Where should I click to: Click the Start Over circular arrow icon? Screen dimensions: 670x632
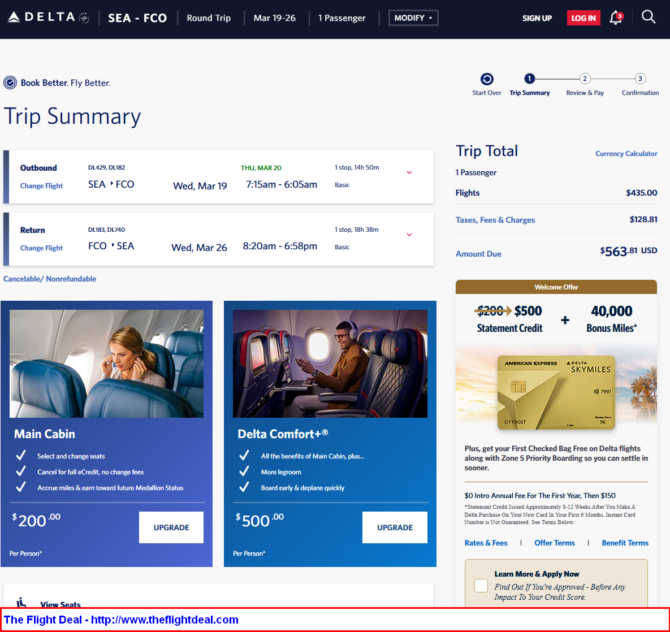[x=486, y=79]
